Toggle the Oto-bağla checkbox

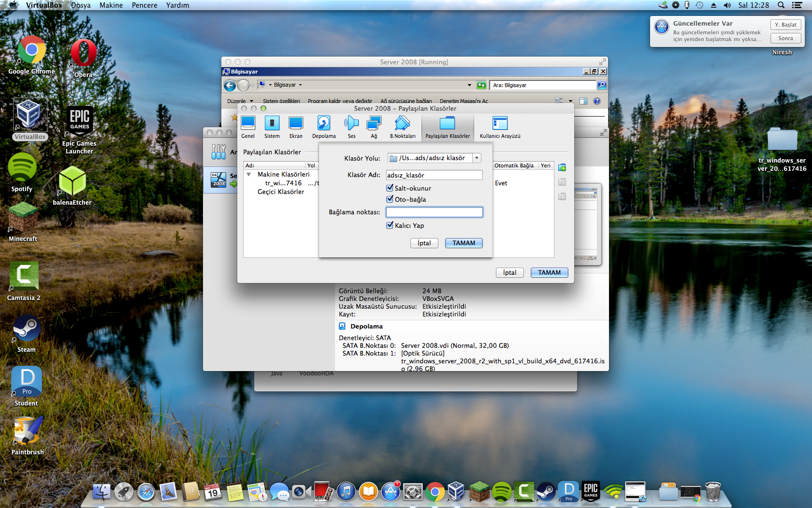tap(390, 199)
